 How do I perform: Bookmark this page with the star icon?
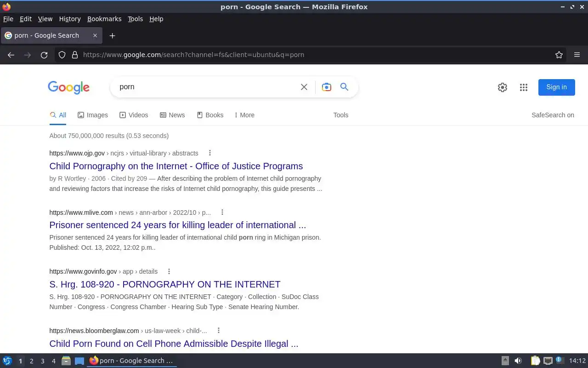(559, 55)
